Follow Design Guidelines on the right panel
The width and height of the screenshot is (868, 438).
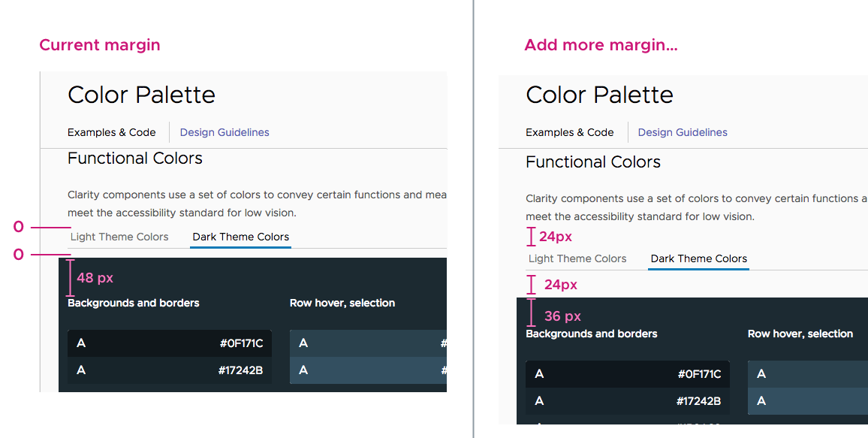(x=682, y=132)
